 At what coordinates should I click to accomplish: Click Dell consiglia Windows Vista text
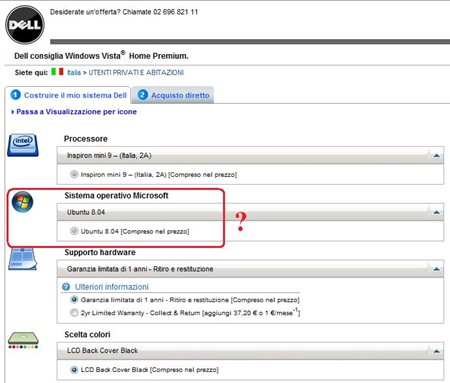[x=101, y=55]
